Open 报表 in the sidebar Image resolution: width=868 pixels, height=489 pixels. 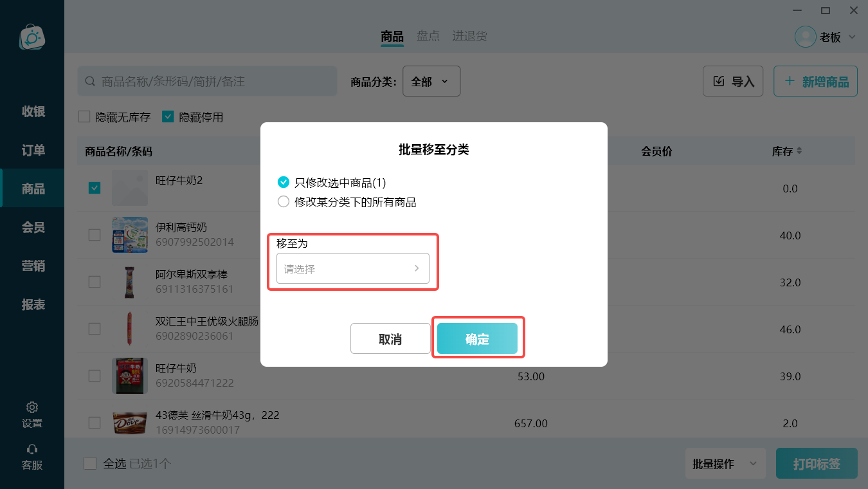pos(33,304)
